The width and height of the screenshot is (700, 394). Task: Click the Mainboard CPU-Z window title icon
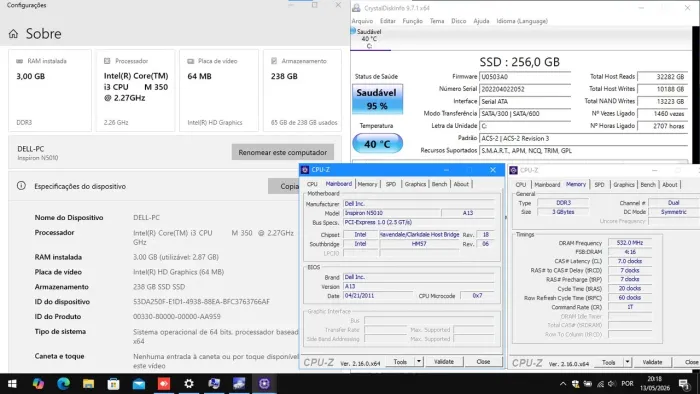(305, 170)
